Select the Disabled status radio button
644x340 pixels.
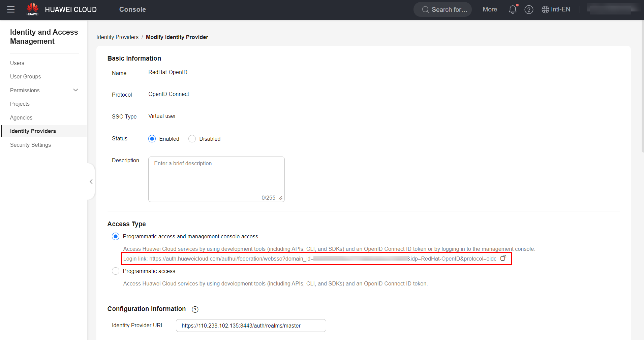[192, 139]
